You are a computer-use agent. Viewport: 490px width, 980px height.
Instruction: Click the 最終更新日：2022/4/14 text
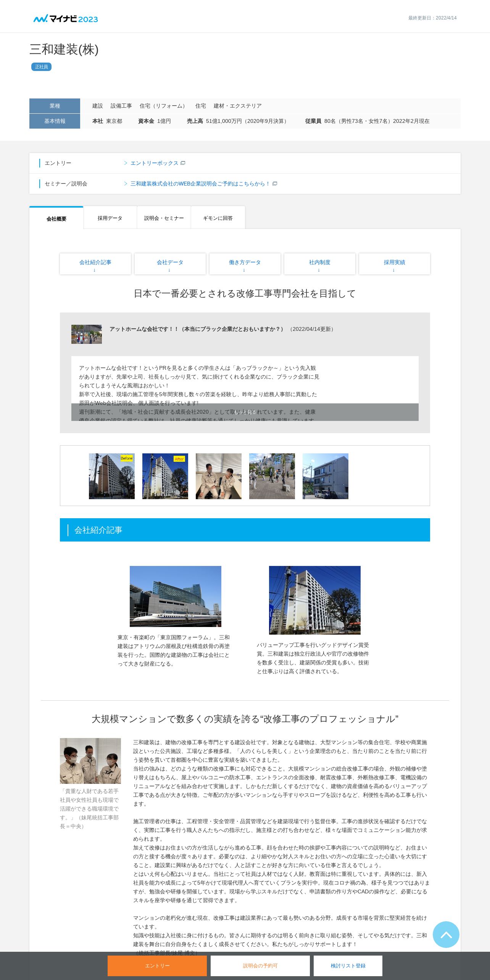pos(432,18)
